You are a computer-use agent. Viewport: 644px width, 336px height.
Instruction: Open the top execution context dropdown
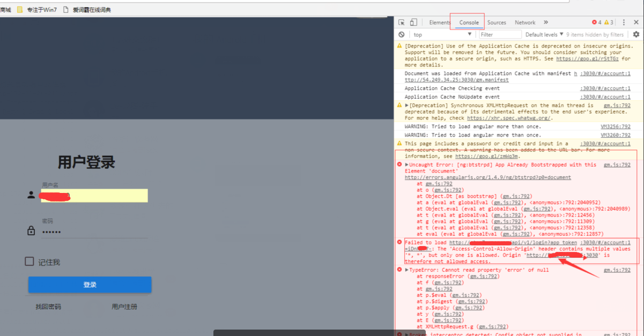click(442, 34)
